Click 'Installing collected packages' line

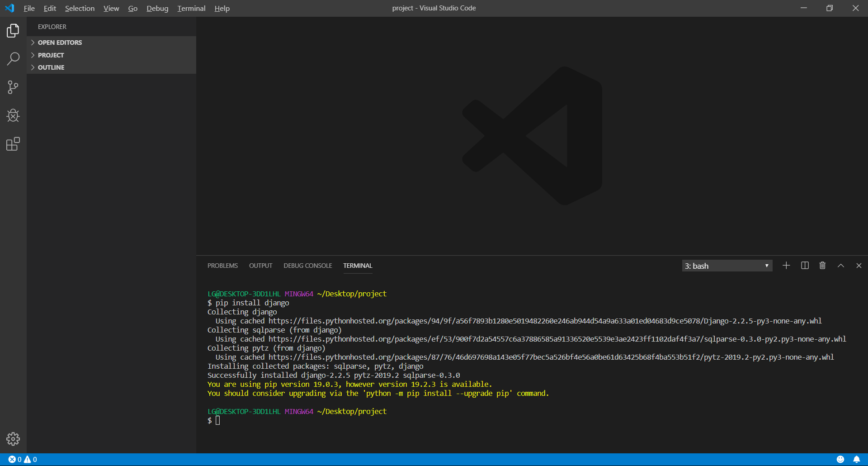pos(316,366)
